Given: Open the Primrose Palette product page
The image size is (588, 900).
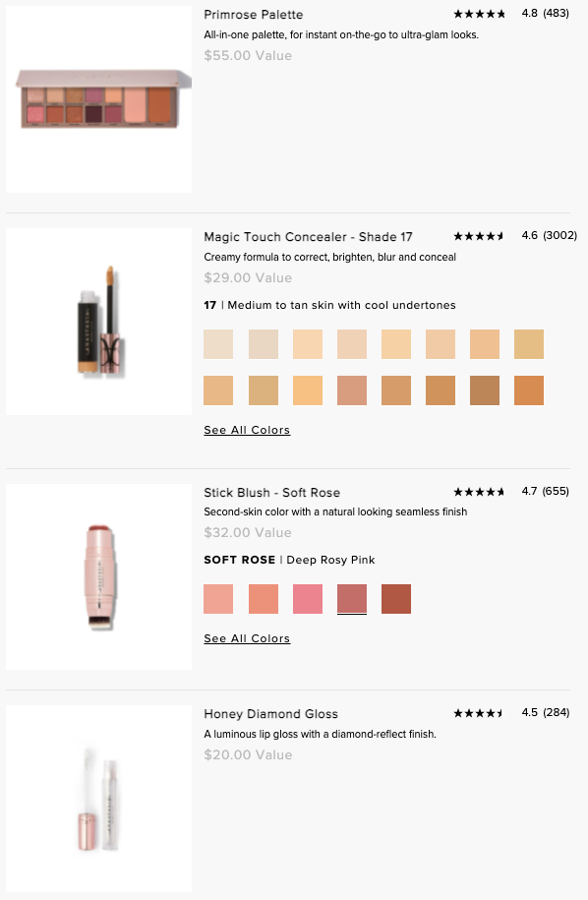Looking at the screenshot, I should [x=253, y=14].
